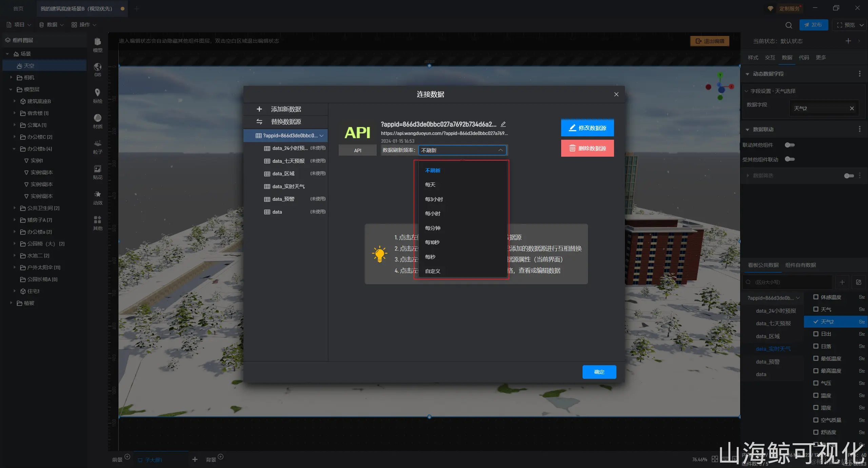
Task: Select the 材质 material sphere icon
Action: [x=97, y=118]
